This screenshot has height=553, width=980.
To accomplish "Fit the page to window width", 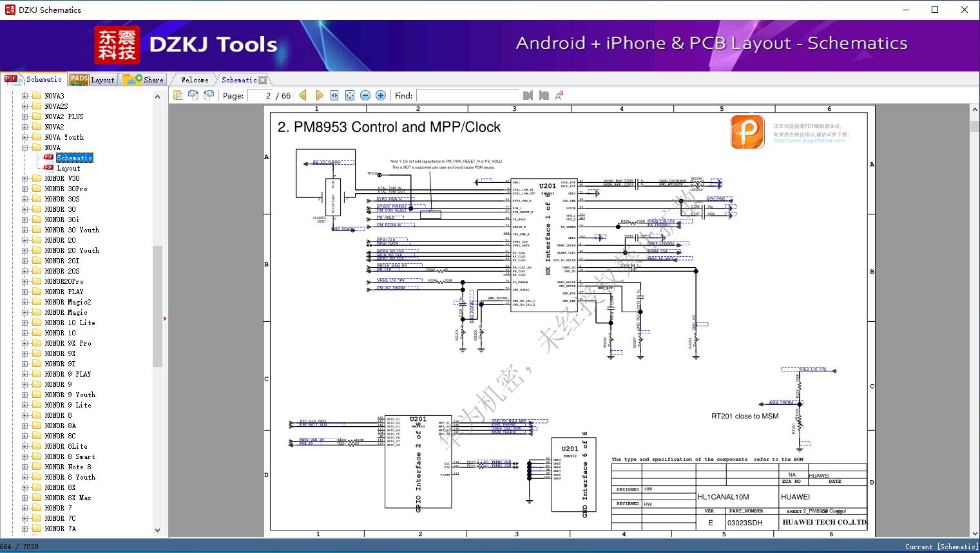I will (x=334, y=95).
